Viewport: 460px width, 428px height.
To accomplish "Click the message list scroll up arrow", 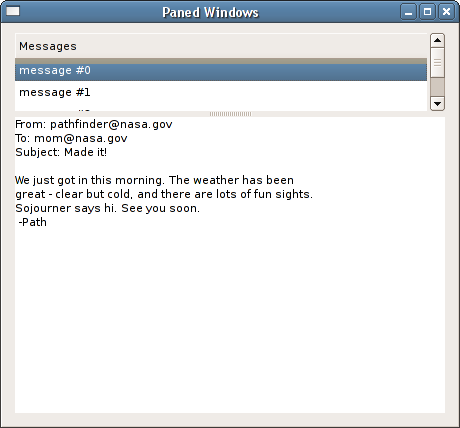I will coord(437,41).
